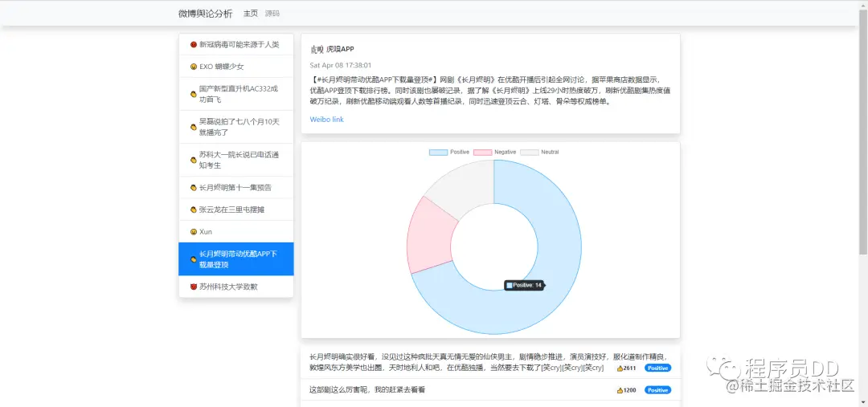Image resolution: width=868 pixels, height=407 pixels.
Task: Click the emoji icon beside 长月烬明第十一集预告
Action: click(x=193, y=188)
